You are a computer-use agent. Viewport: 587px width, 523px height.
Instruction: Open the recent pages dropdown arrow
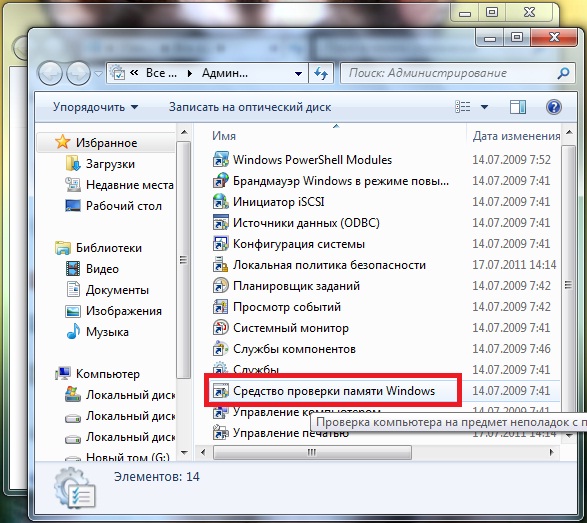(98, 74)
